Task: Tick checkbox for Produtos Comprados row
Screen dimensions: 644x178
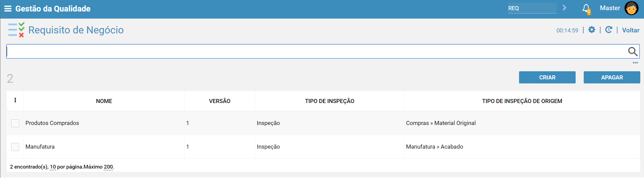Action: click(x=15, y=123)
